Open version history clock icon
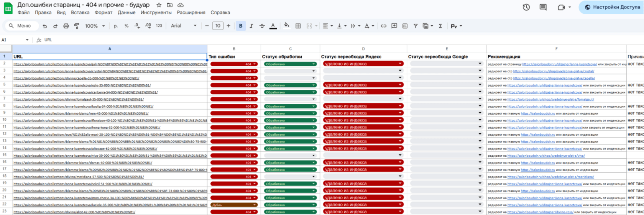Image resolution: width=644 pixels, height=215 pixels. click(x=526, y=7)
